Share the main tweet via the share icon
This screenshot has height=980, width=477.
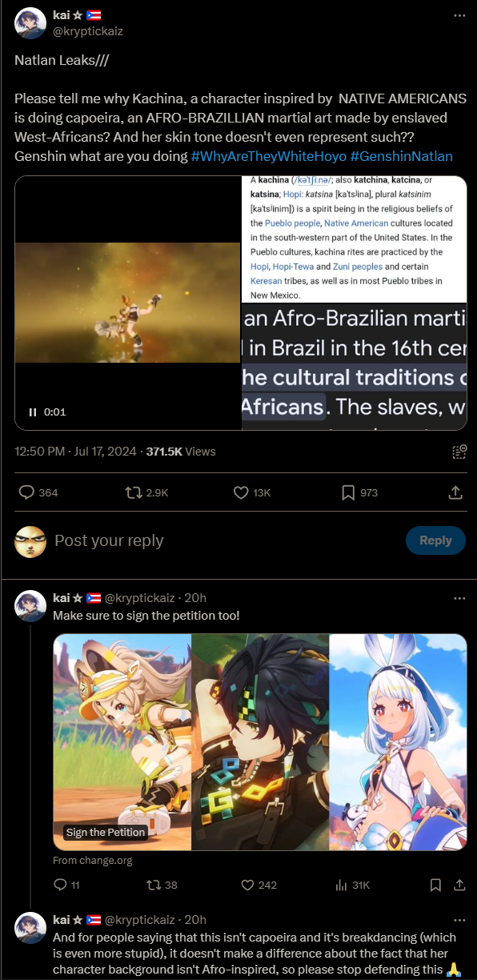point(455,492)
